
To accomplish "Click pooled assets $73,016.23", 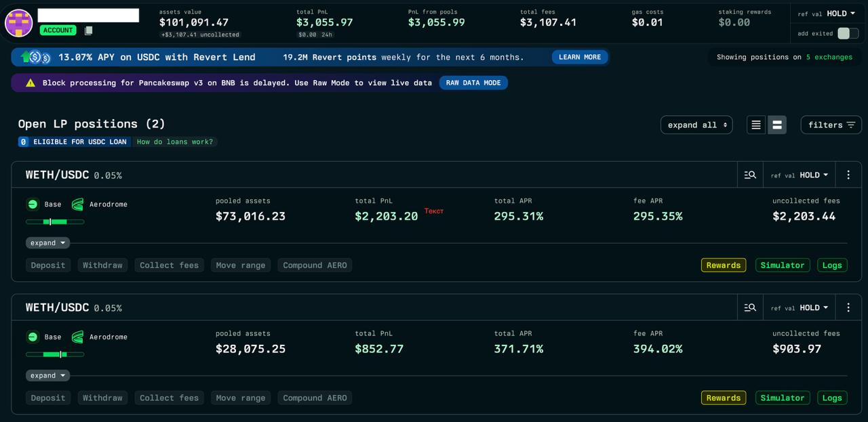I will [x=250, y=216].
